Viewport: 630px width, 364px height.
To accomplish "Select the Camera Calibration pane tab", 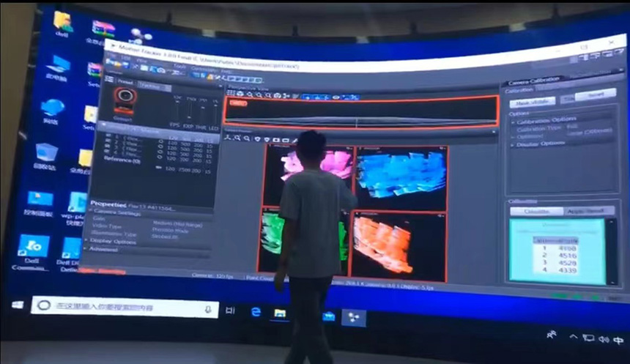I will point(533,81).
